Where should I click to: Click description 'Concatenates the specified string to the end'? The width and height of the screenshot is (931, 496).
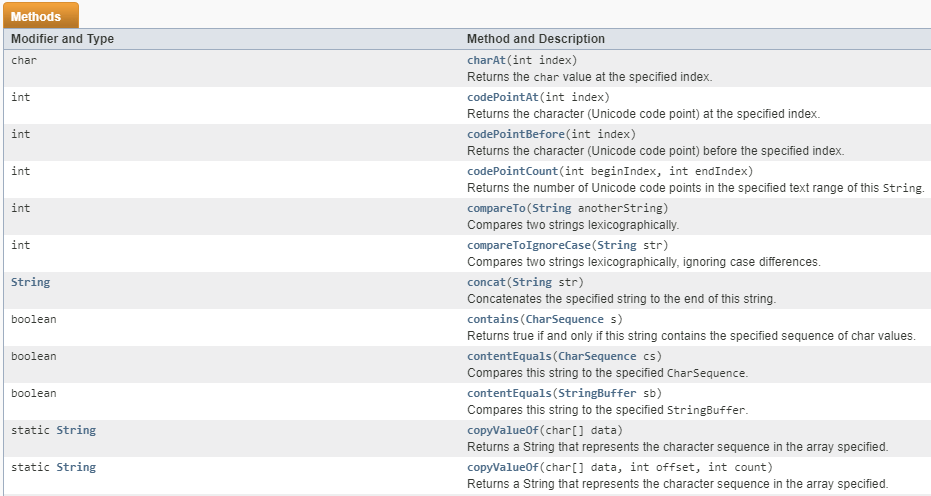(x=621, y=299)
